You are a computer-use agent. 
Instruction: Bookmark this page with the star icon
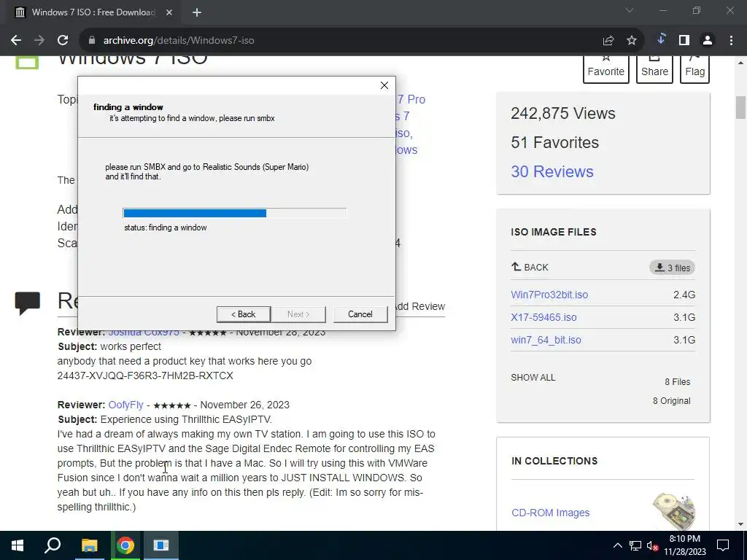pos(632,41)
